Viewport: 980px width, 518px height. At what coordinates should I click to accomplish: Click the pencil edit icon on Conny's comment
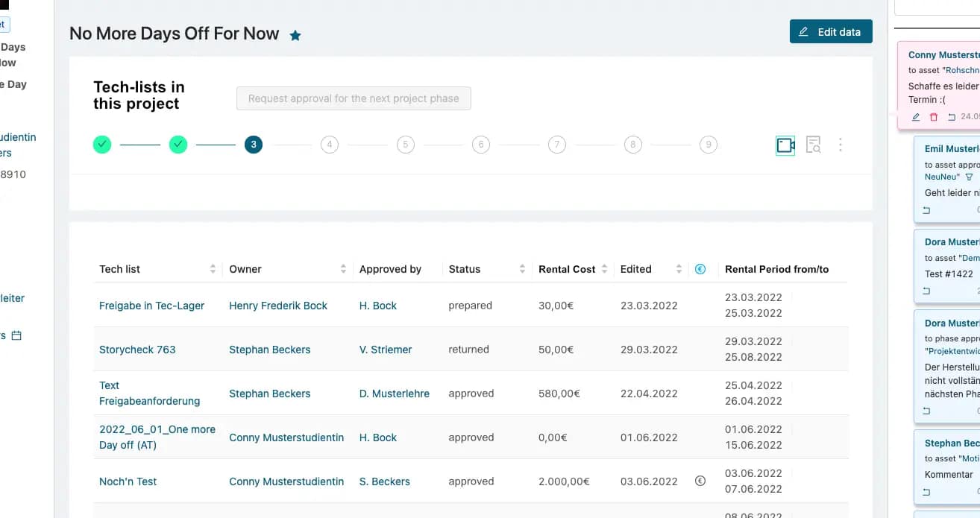click(917, 117)
